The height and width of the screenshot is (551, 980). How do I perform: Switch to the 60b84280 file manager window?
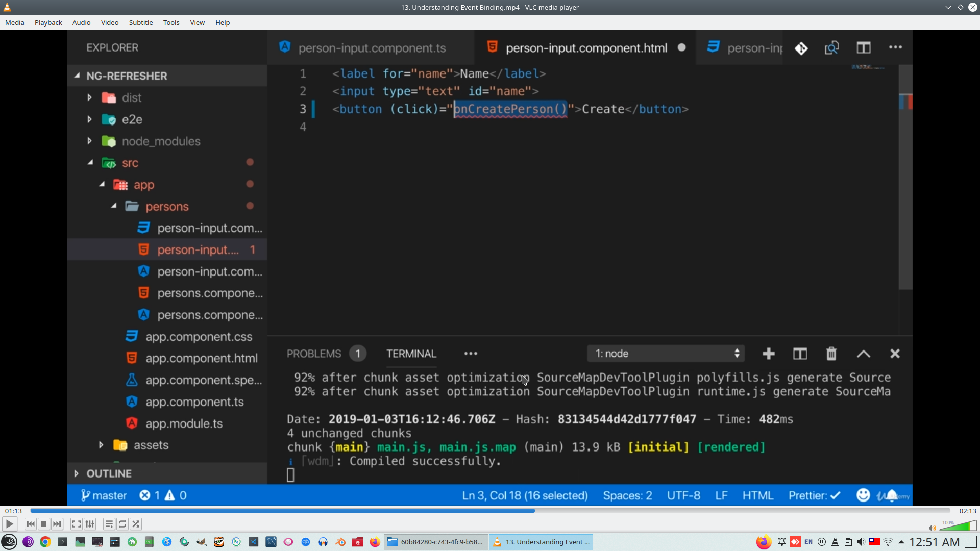coord(436,542)
